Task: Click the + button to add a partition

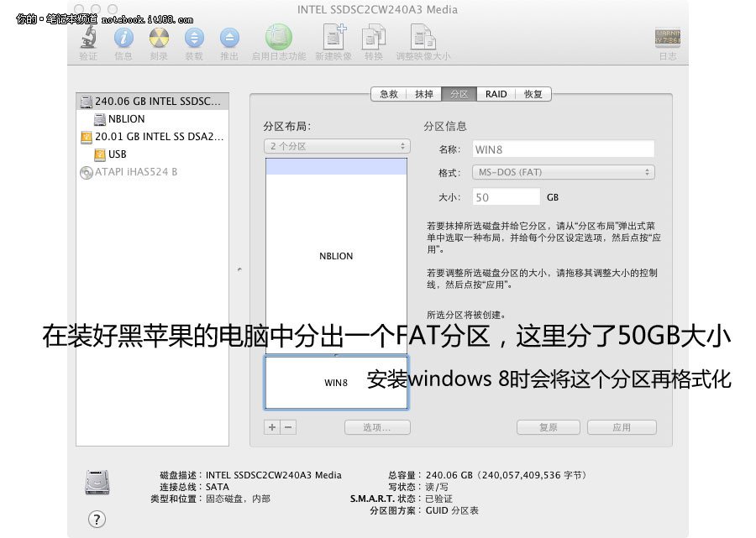Action: [270, 426]
